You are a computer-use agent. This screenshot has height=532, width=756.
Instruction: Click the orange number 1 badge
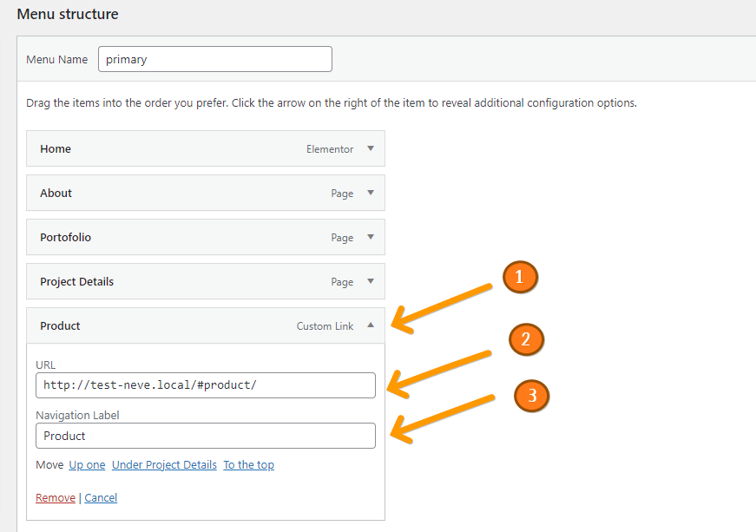pos(520,277)
